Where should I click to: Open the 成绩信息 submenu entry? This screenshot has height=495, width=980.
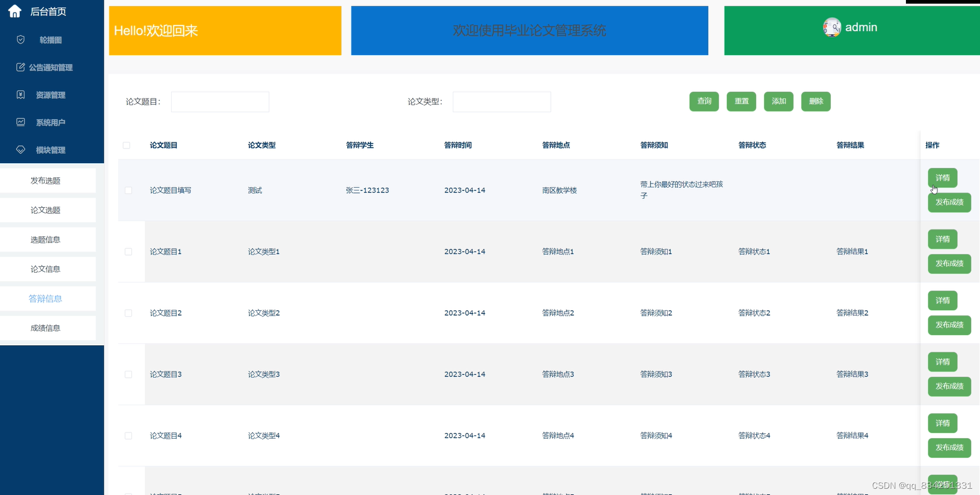45,328
